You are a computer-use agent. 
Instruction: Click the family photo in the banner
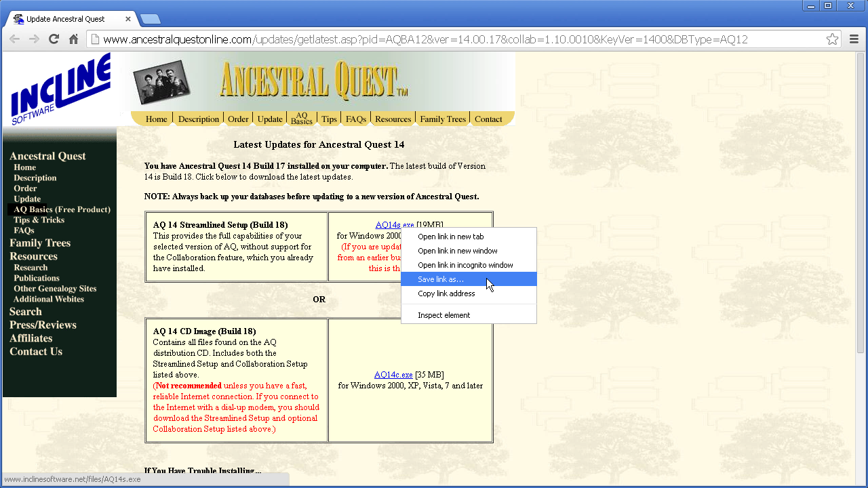click(161, 82)
